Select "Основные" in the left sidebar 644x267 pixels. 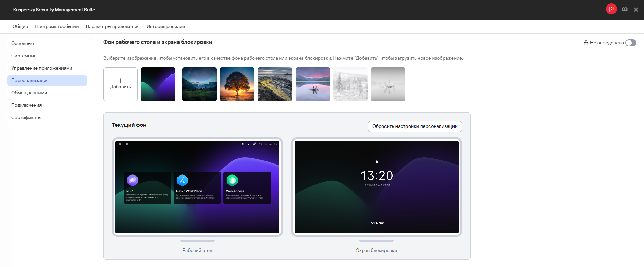pos(23,43)
